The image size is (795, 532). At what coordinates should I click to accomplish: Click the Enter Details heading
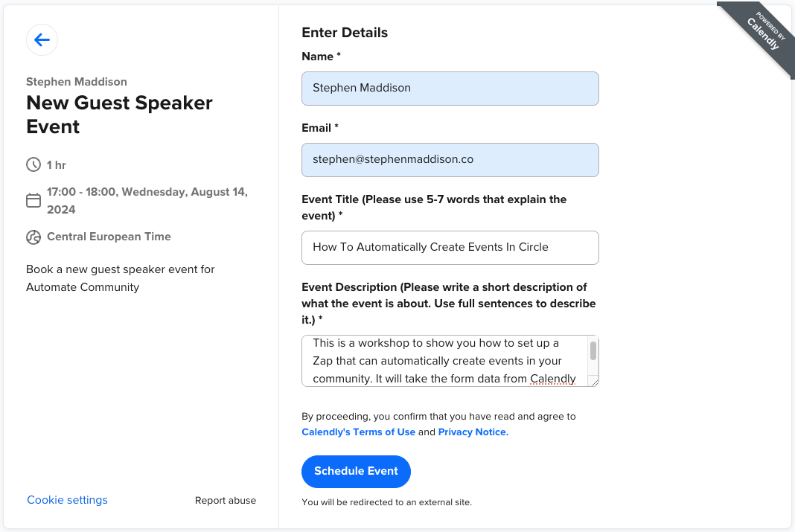click(345, 33)
